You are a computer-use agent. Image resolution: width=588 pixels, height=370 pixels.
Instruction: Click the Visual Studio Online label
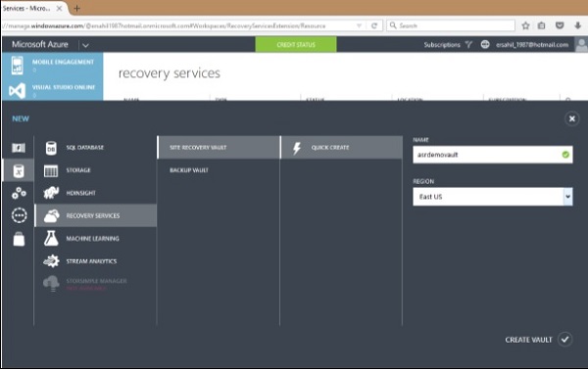(x=64, y=87)
